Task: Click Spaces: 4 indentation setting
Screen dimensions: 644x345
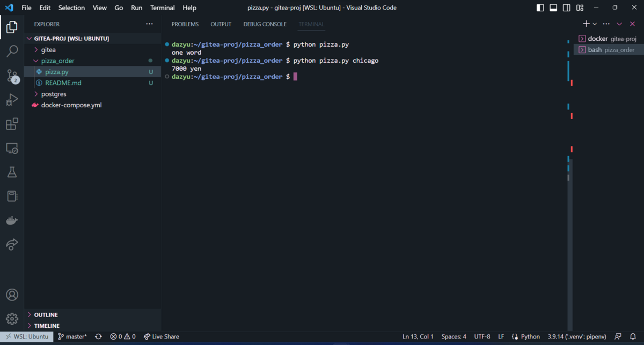Action: click(x=453, y=336)
